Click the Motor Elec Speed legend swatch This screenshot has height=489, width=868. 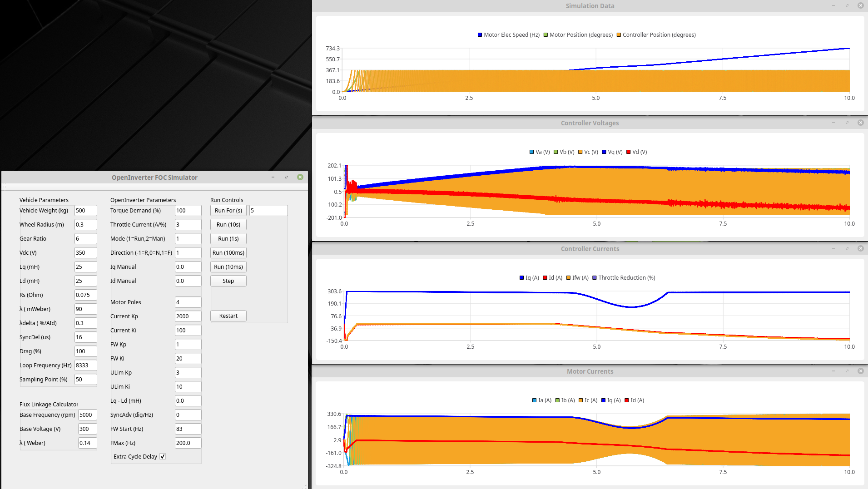tap(480, 35)
